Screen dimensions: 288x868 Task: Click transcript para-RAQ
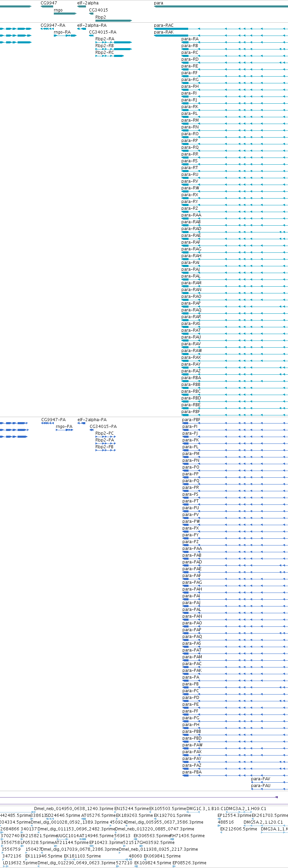[x=191, y=310]
